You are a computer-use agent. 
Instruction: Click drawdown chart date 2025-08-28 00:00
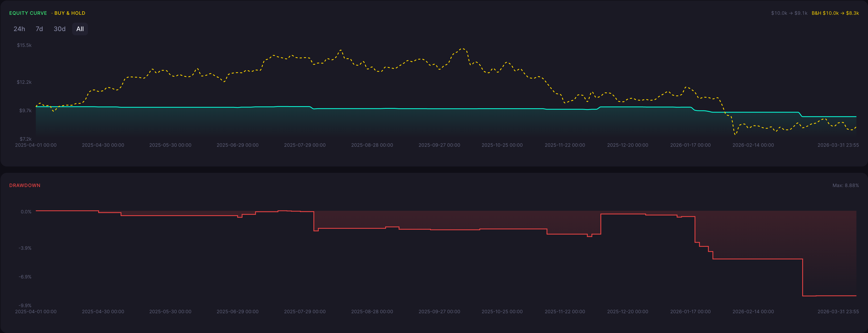[x=372, y=311]
